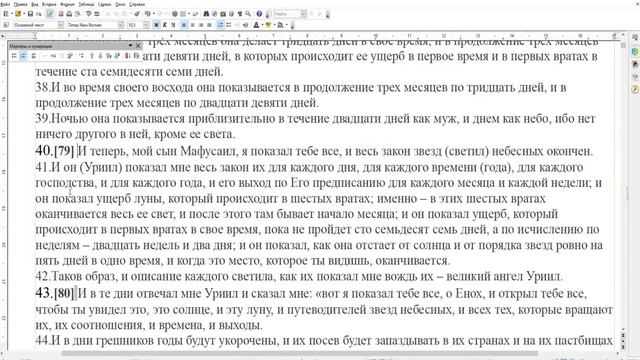Toggle Bullets on/off in Formatting toolbar
640x360 pixels.
point(229,25)
